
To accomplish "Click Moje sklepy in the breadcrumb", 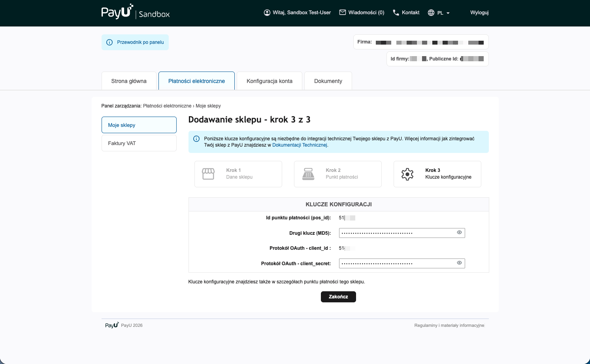I will click(208, 106).
